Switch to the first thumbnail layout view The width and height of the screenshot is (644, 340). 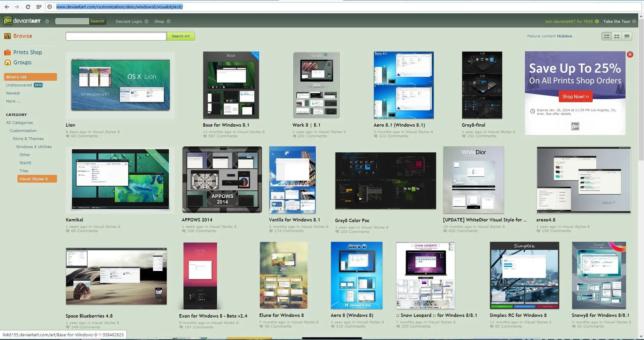(x=607, y=36)
